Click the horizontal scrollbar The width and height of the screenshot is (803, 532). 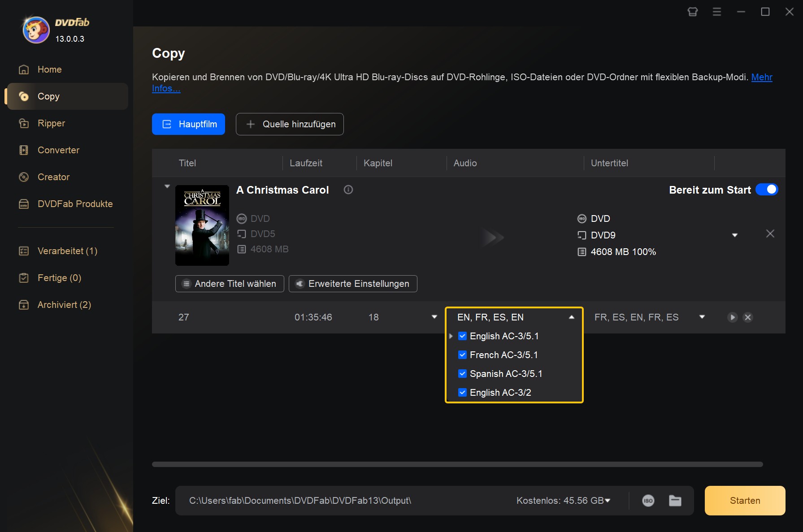(457, 464)
